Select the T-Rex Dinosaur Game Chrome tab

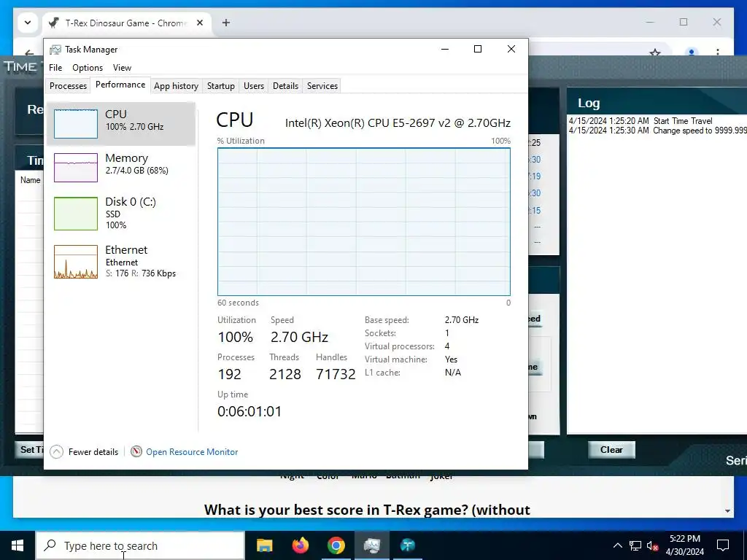pos(127,23)
